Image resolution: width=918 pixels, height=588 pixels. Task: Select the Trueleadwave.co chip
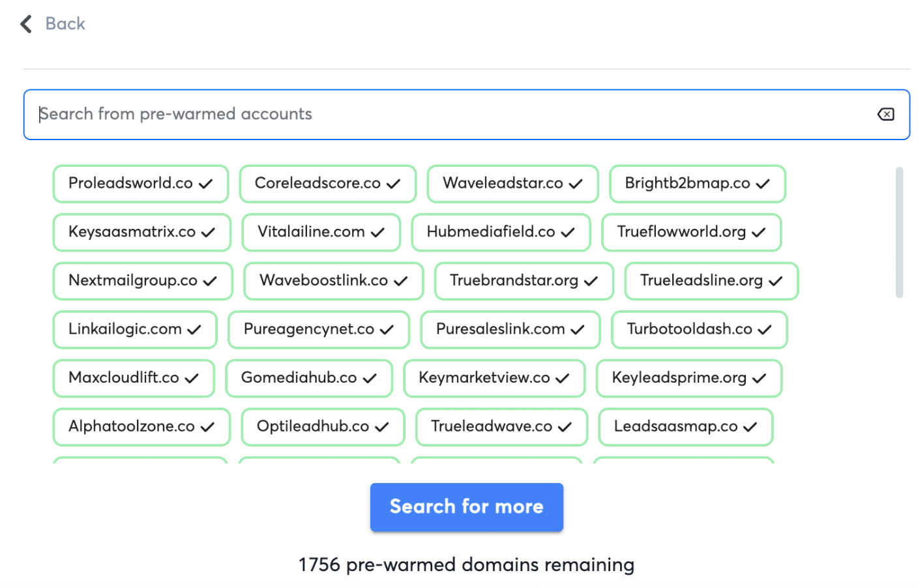click(501, 427)
